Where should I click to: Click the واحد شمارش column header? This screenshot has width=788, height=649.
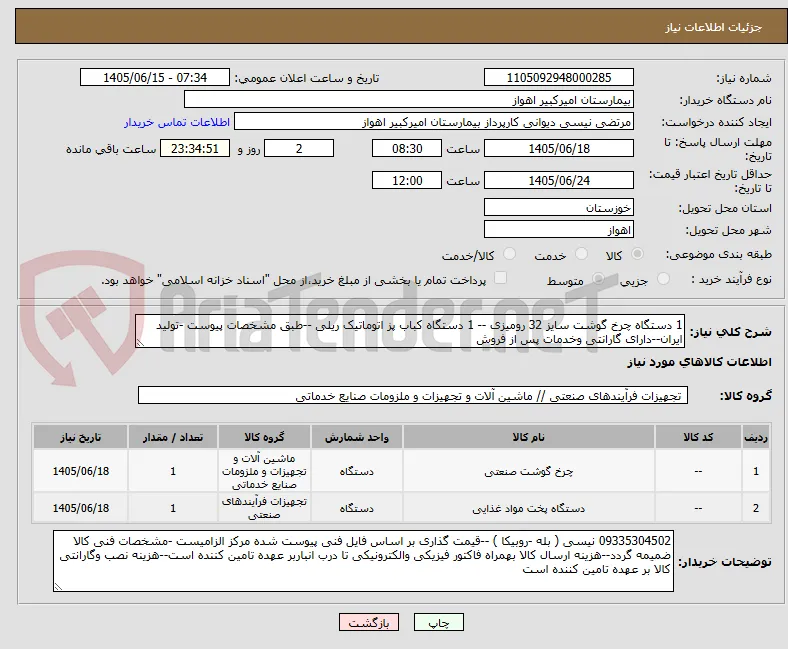click(357, 437)
